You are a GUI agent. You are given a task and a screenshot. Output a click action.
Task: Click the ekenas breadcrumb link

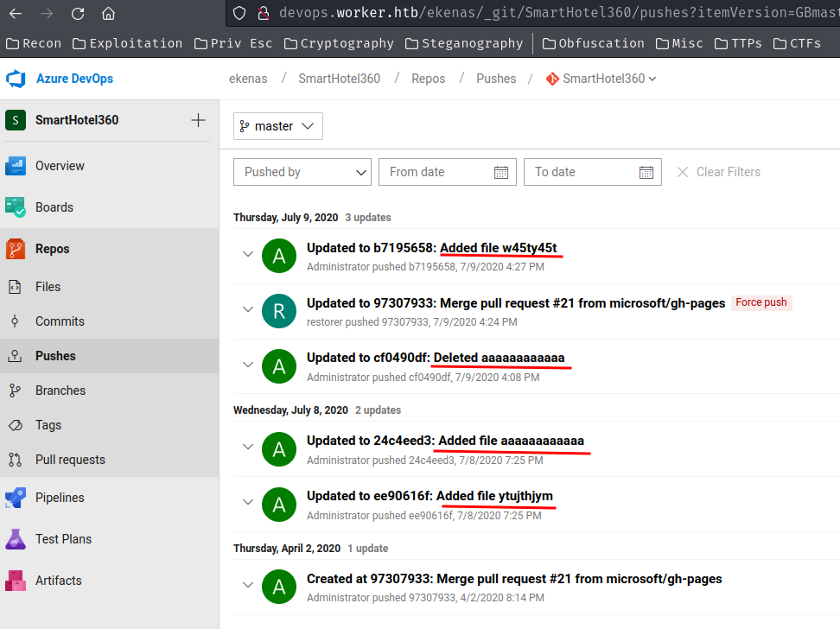pyautogui.click(x=248, y=79)
